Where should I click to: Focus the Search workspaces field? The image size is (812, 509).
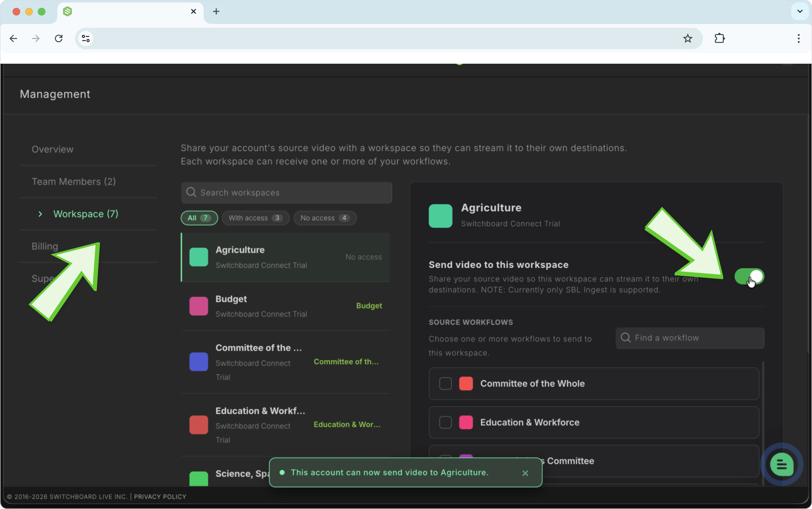(287, 193)
